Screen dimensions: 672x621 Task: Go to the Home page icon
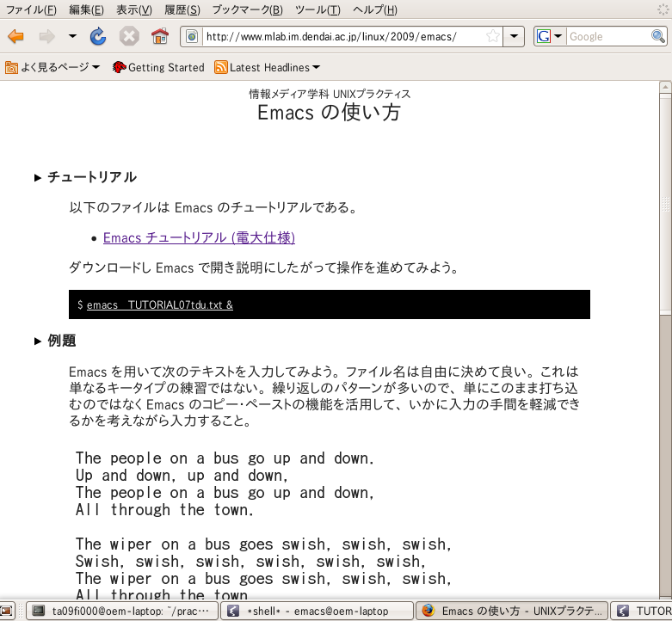[159, 37]
